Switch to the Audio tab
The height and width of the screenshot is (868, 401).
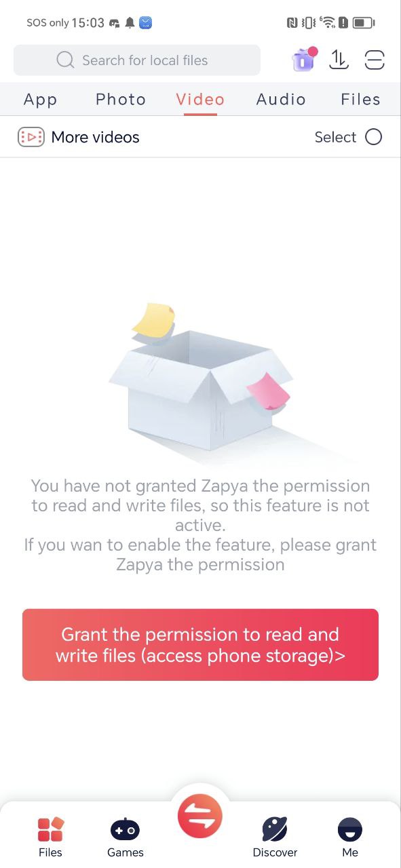pyautogui.click(x=281, y=99)
